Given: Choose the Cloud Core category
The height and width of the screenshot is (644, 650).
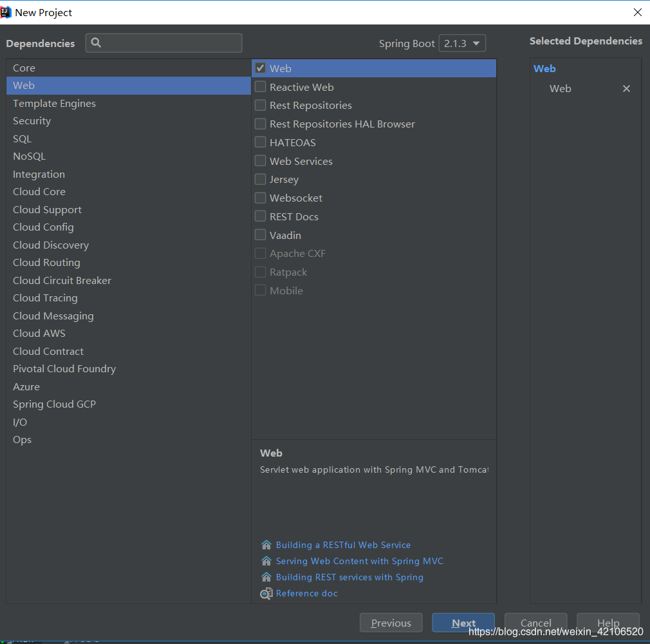Looking at the screenshot, I should coord(129,192).
